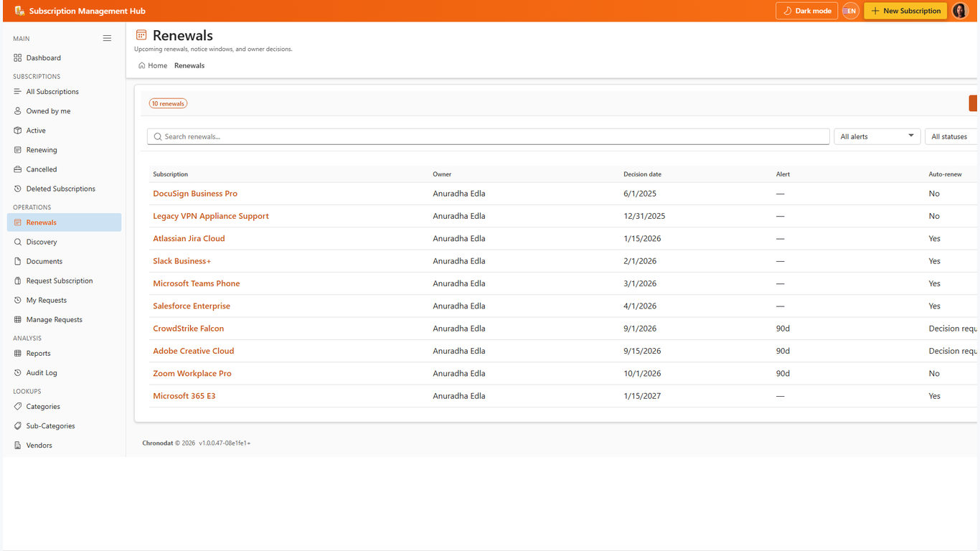
Task: Click the Request Subscription clipboard icon
Action: pyautogui.click(x=18, y=281)
